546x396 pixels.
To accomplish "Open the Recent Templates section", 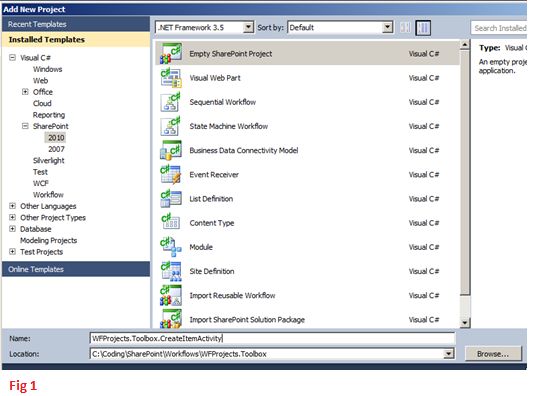I will click(76, 24).
